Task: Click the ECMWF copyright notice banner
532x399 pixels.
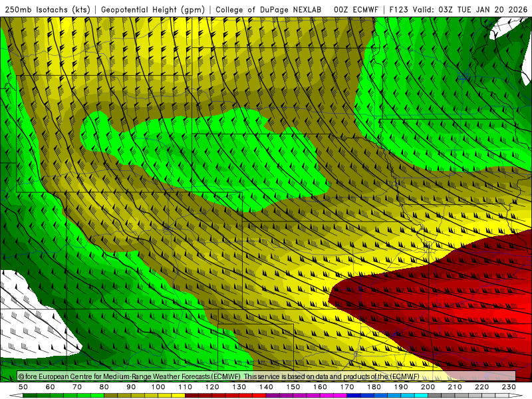Action: (x=267, y=376)
